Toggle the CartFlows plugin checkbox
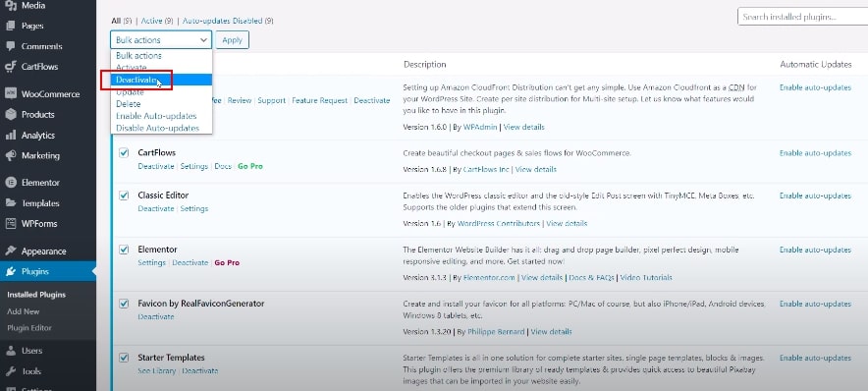 [x=124, y=153]
